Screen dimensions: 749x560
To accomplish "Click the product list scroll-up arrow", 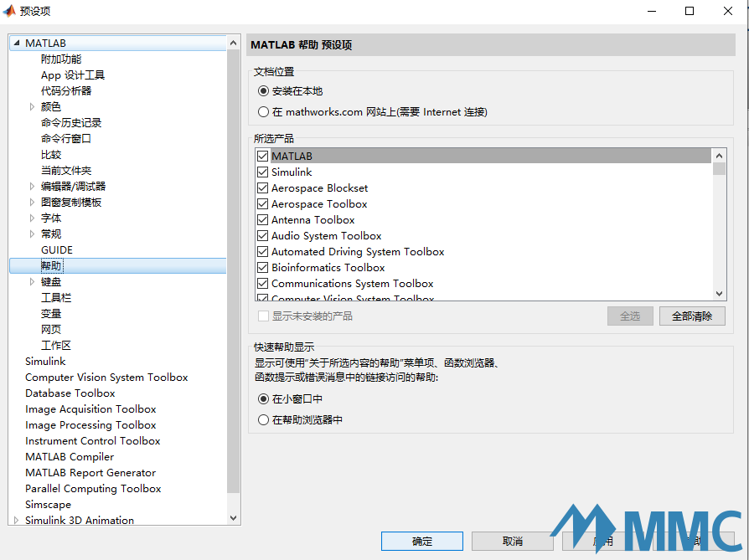I will [719, 156].
